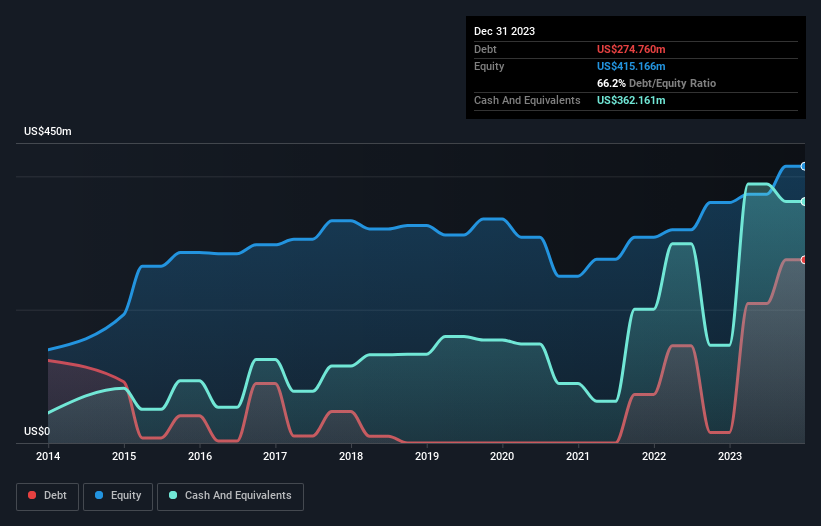Click the 2020 x-axis label
Screen dimensions: 821x526
coord(502,456)
